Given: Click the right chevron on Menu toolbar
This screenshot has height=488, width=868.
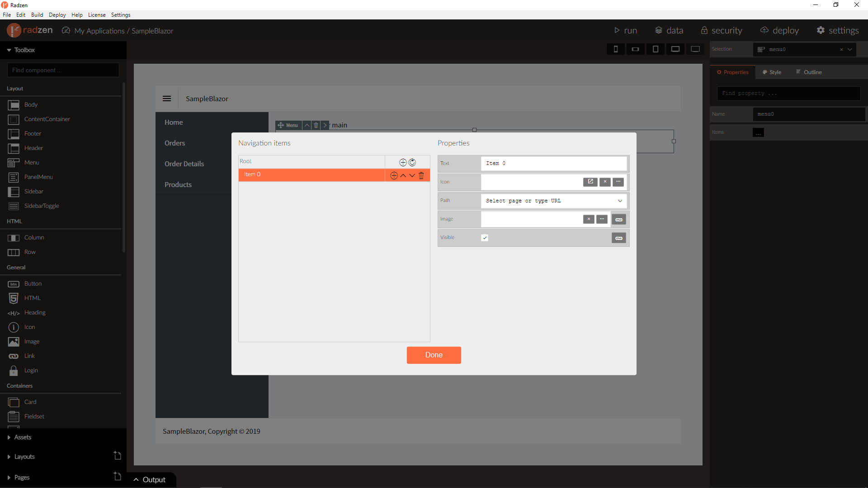Looking at the screenshot, I should 325,125.
